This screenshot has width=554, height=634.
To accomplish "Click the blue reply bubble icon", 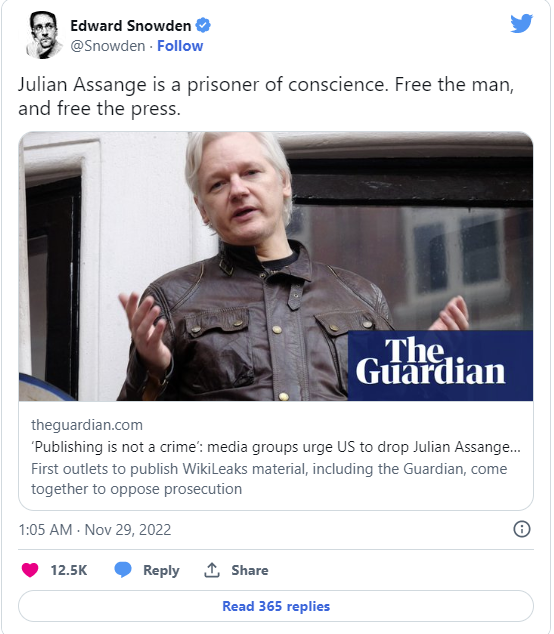I will coord(123,570).
